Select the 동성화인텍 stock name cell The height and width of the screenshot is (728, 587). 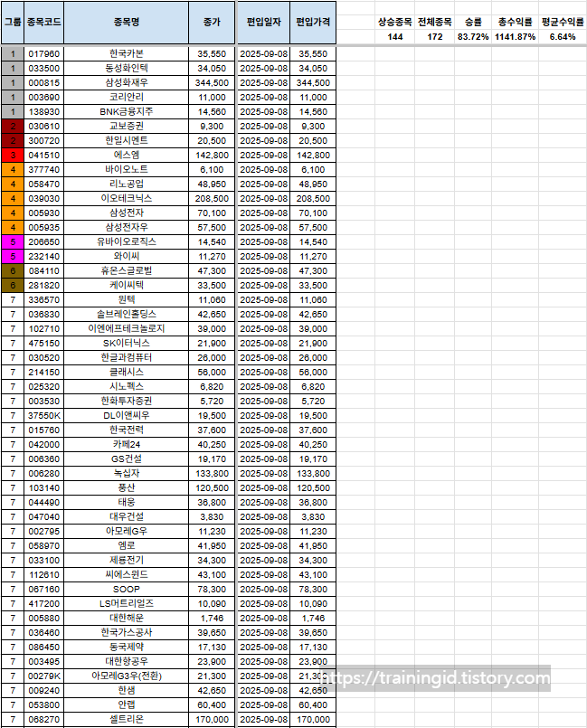(x=127, y=68)
